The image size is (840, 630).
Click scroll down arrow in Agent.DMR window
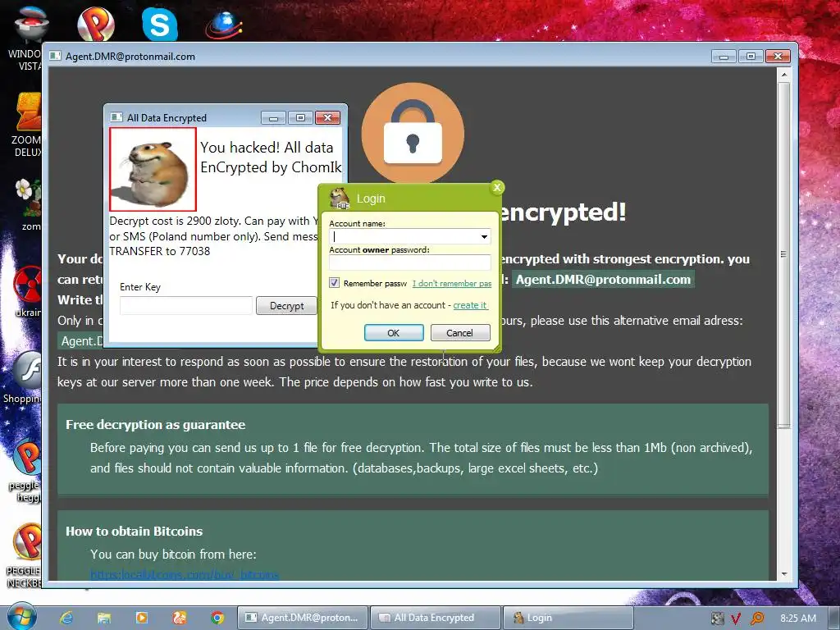(783, 573)
